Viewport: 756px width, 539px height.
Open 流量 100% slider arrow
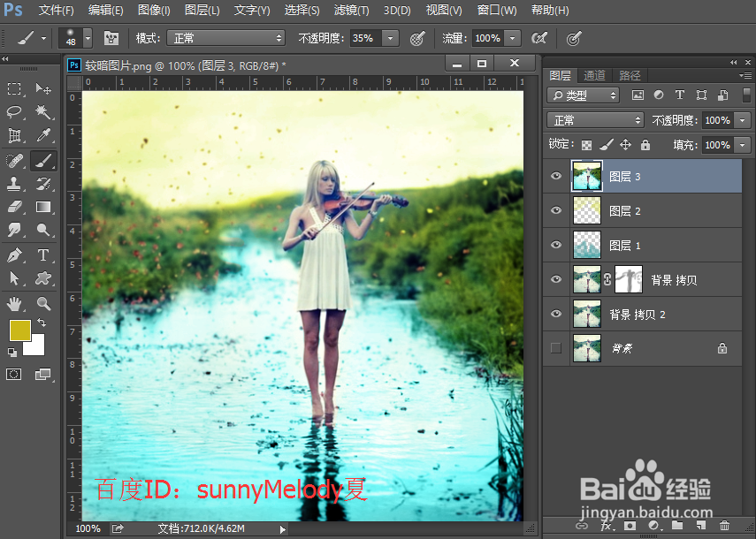click(513, 38)
